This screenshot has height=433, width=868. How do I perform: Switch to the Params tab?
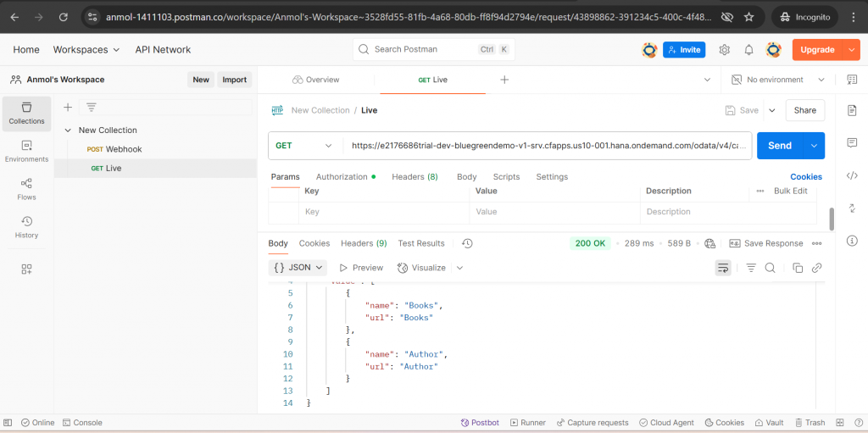tap(285, 176)
